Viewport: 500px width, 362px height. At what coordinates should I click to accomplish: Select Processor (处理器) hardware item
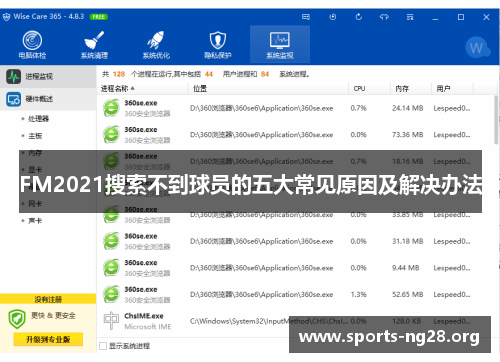tap(38, 119)
